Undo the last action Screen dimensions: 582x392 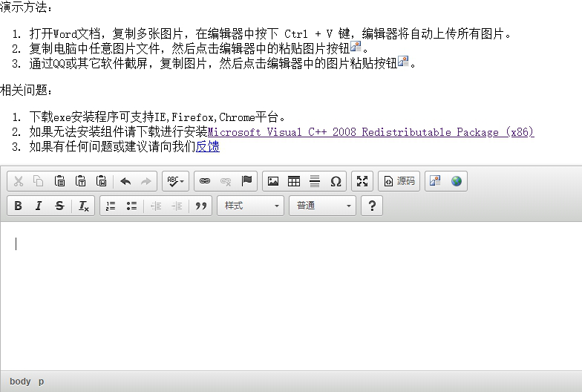coord(125,181)
